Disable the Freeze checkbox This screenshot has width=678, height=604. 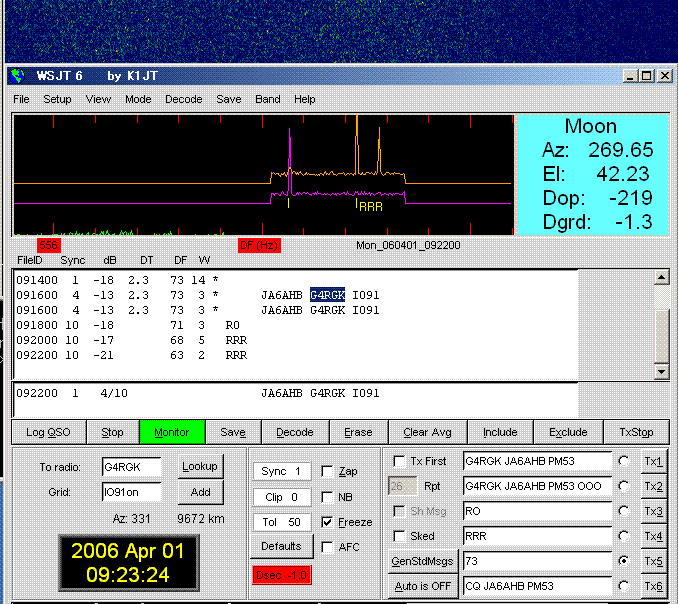coord(328,522)
